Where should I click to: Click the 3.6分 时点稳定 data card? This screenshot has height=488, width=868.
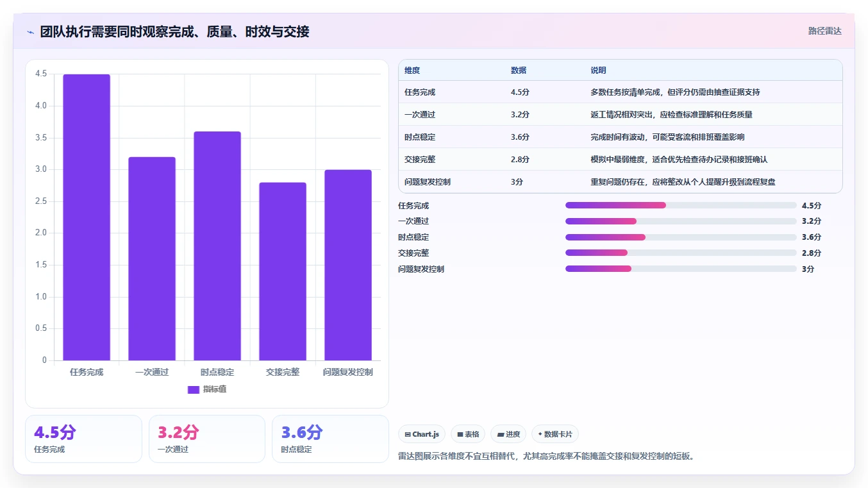coord(330,439)
